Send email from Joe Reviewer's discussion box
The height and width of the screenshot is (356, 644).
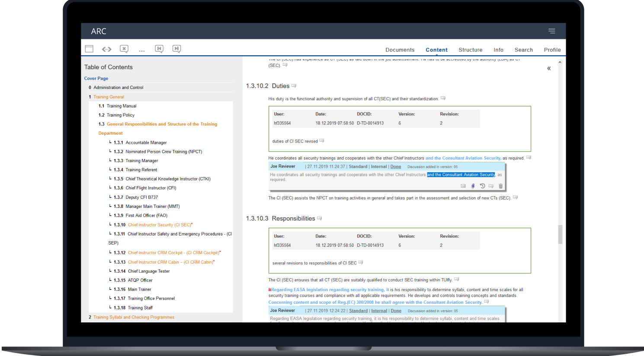463,186
